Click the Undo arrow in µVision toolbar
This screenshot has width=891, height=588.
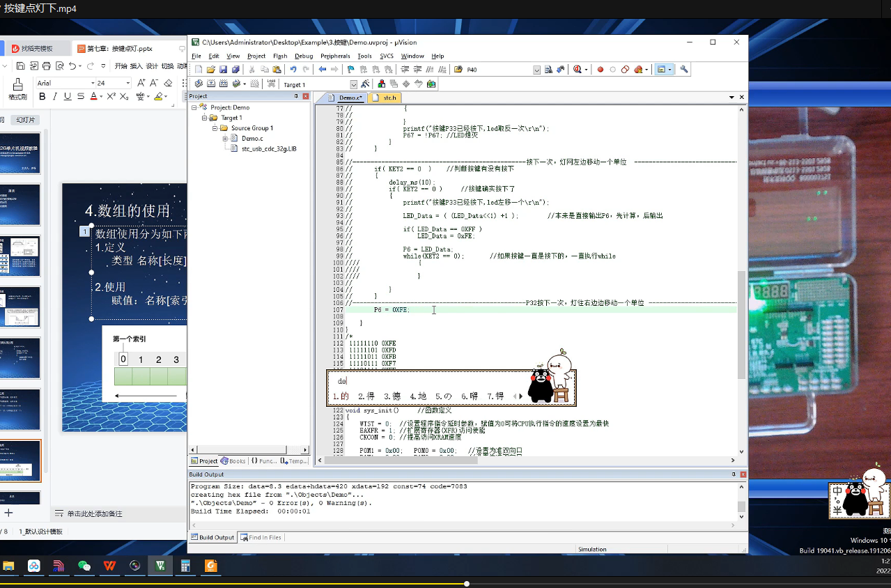(293, 70)
